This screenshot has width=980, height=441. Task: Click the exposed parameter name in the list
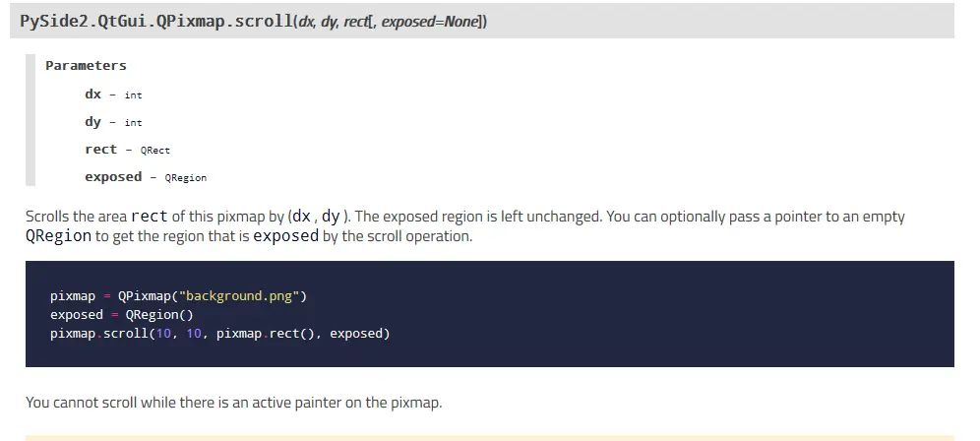[113, 177]
